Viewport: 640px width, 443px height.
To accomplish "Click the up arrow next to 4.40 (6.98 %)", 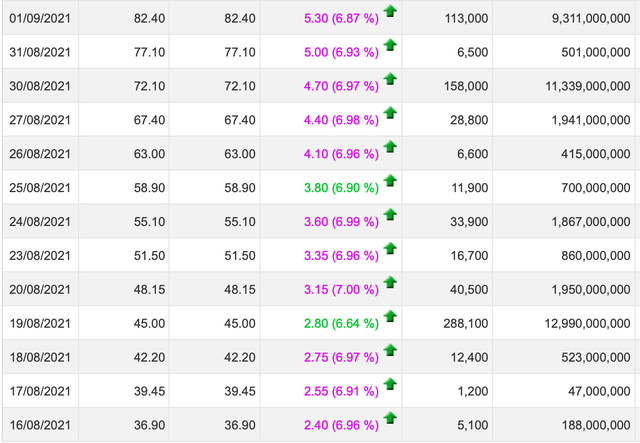I will 390,114.
